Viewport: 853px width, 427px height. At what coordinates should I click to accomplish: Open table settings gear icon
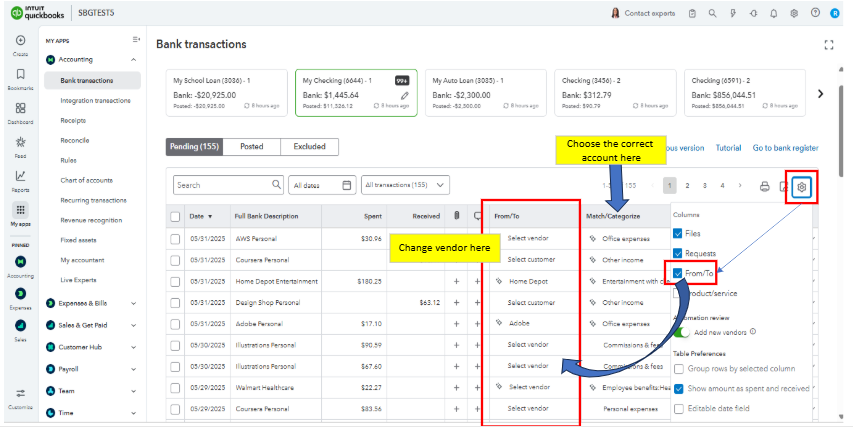point(801,187)
